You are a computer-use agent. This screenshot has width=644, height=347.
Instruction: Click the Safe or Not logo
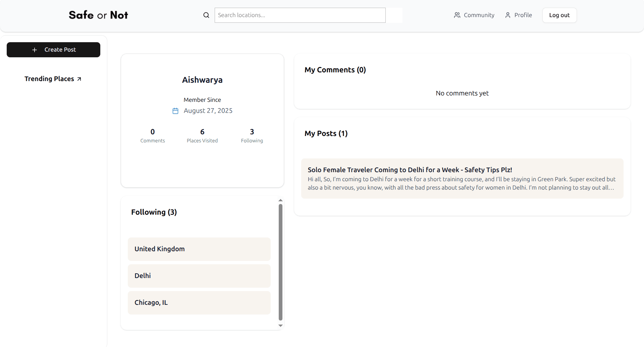coord(98,15)
